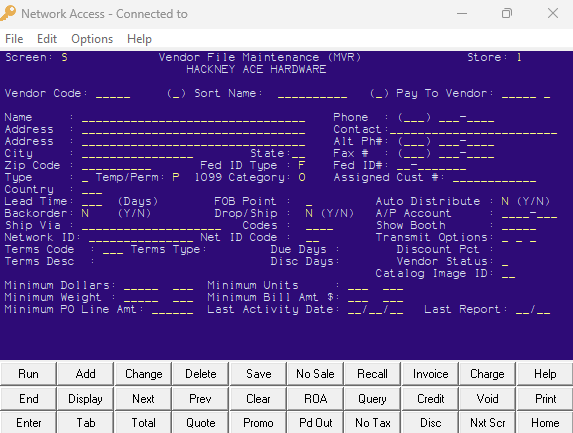
Task: Click the Ship Via field
Action: [151, 226]
